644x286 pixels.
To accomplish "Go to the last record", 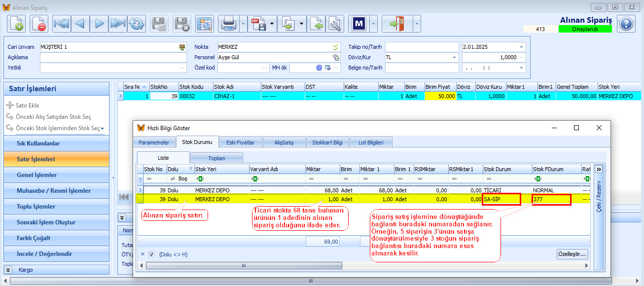I will pos(118,24).
